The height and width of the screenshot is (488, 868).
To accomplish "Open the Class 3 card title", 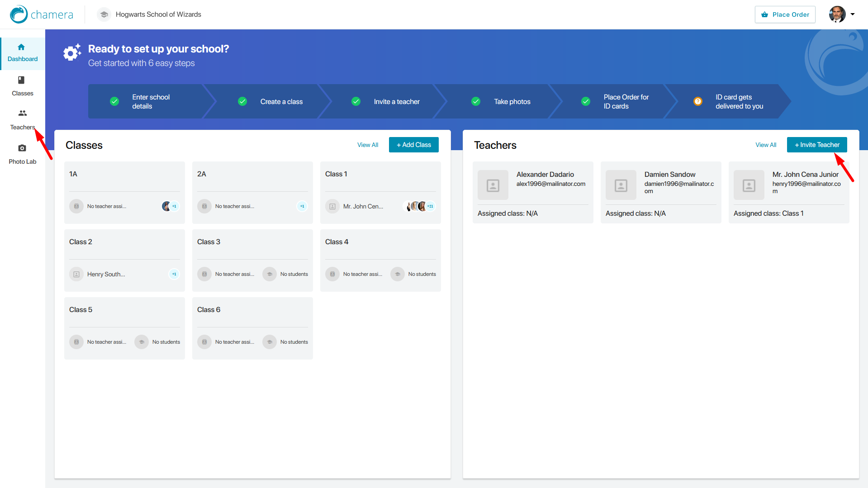I will (209, 242).
